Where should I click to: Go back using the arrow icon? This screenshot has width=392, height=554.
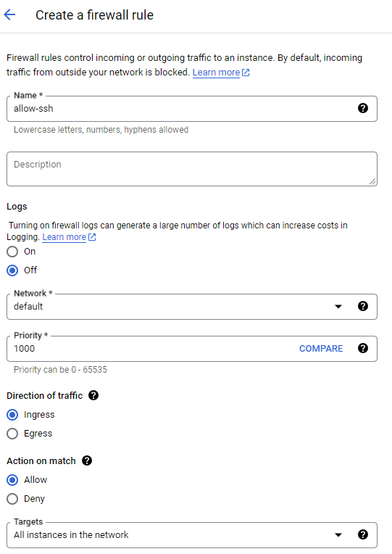(x=9, y=15)
